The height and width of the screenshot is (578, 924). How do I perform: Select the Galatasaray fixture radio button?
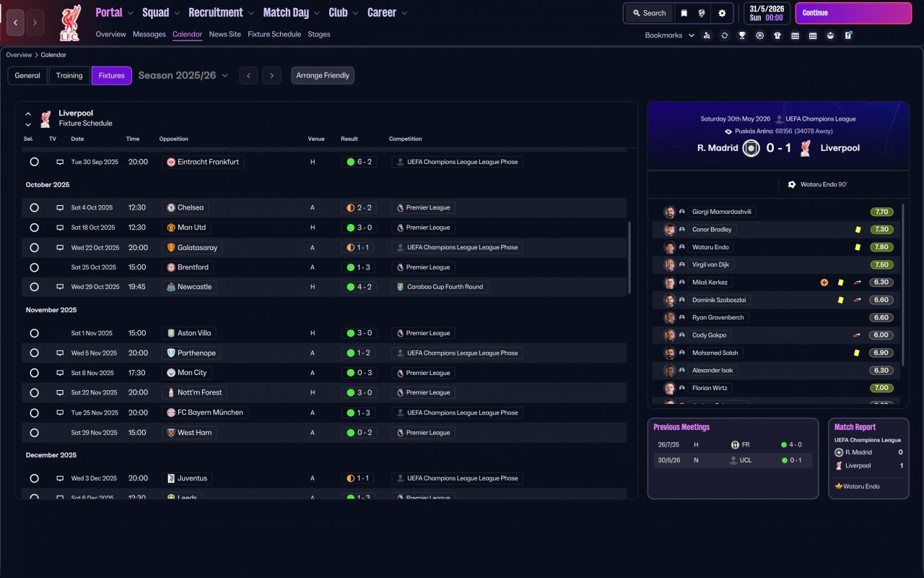click(34, 248)
